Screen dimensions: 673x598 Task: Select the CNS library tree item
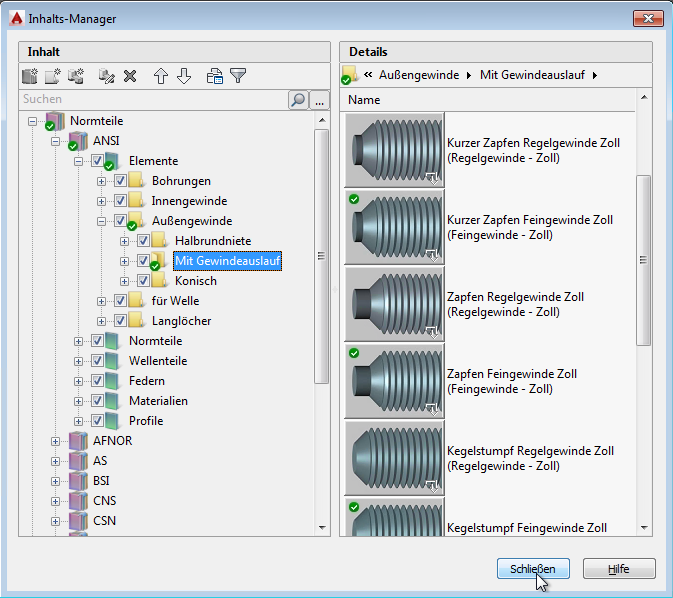tap(104, 501)
